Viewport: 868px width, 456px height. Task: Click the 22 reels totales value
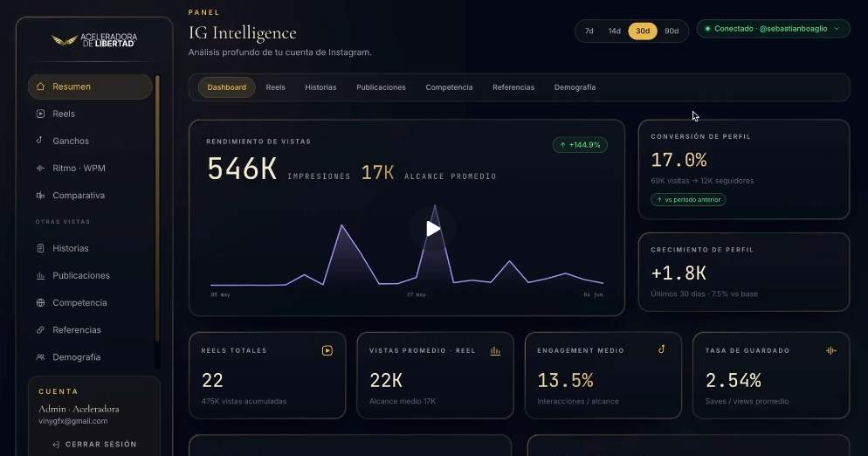[x=212, y=380]
